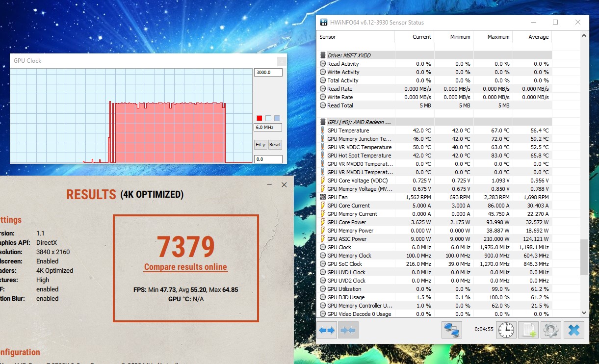Open the network remote monitoring icon

click(452, 330)
